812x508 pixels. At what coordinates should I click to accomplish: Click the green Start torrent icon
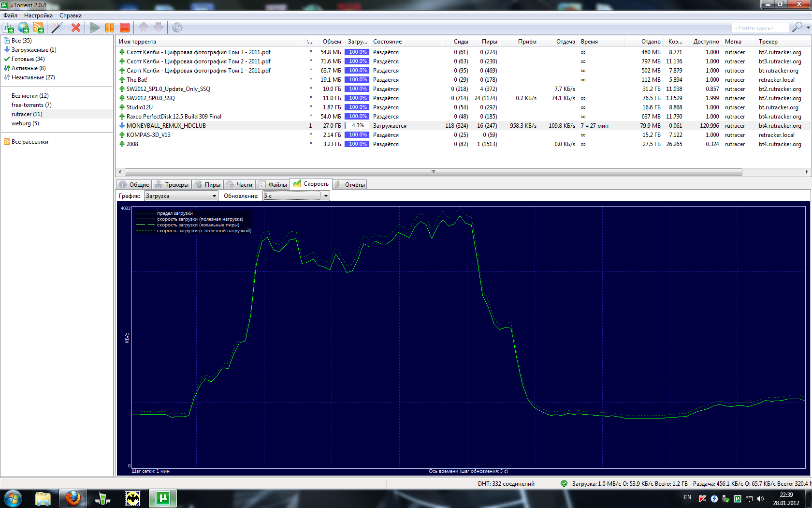click(x=95, y=28)
